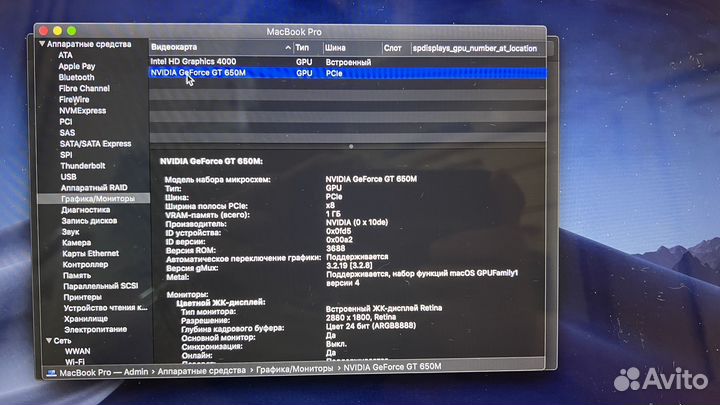Collapse the Сеть section triangle
This screenshot has height=405, width=720.
(49, 341)
